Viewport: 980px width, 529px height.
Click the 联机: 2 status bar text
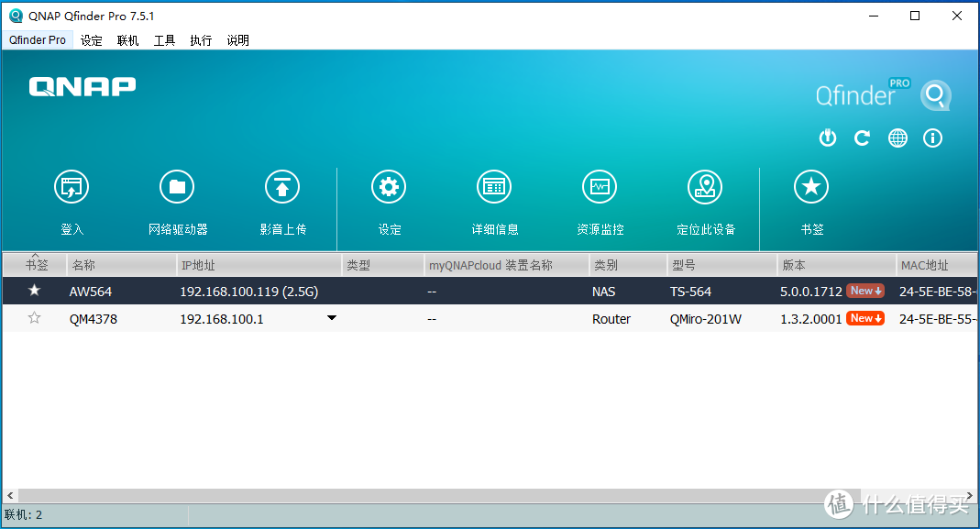tap(23, 514)
